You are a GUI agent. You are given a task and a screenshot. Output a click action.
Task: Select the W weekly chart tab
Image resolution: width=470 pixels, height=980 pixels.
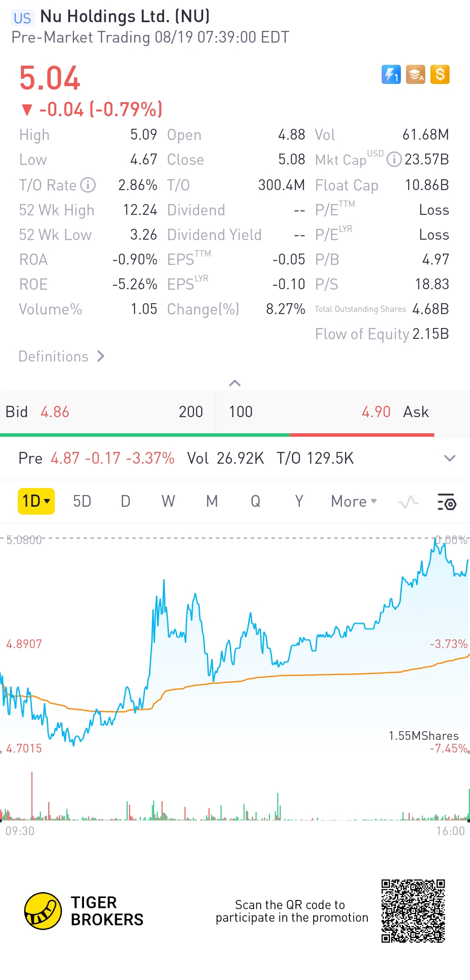pos(168,502)
